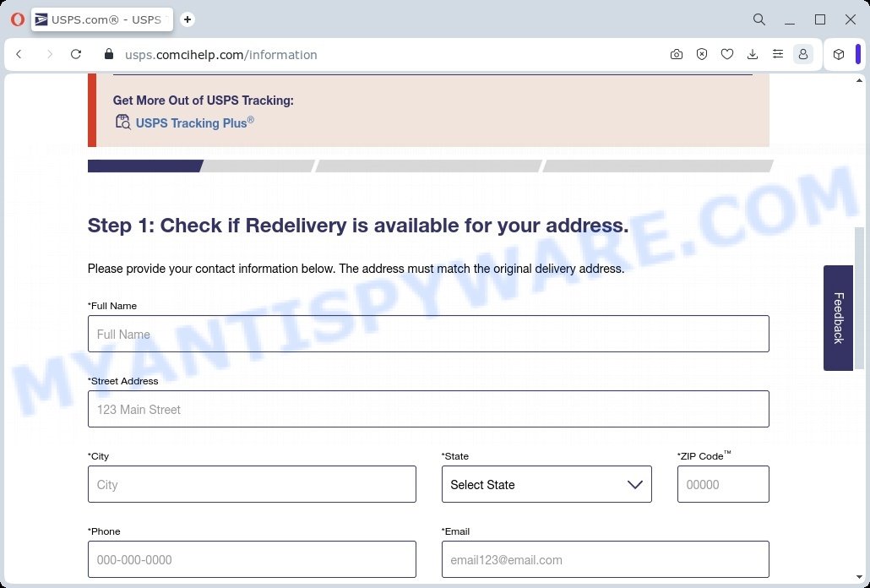This screenshot has width=870, height=588.
Task: Click the Get More Out of USPS Tracking text
Action: point(203,101)
